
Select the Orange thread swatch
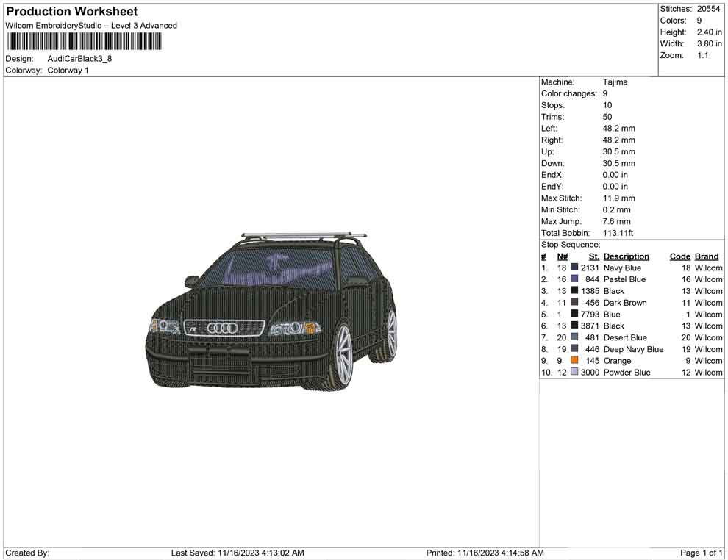click(x=573, y=361)
